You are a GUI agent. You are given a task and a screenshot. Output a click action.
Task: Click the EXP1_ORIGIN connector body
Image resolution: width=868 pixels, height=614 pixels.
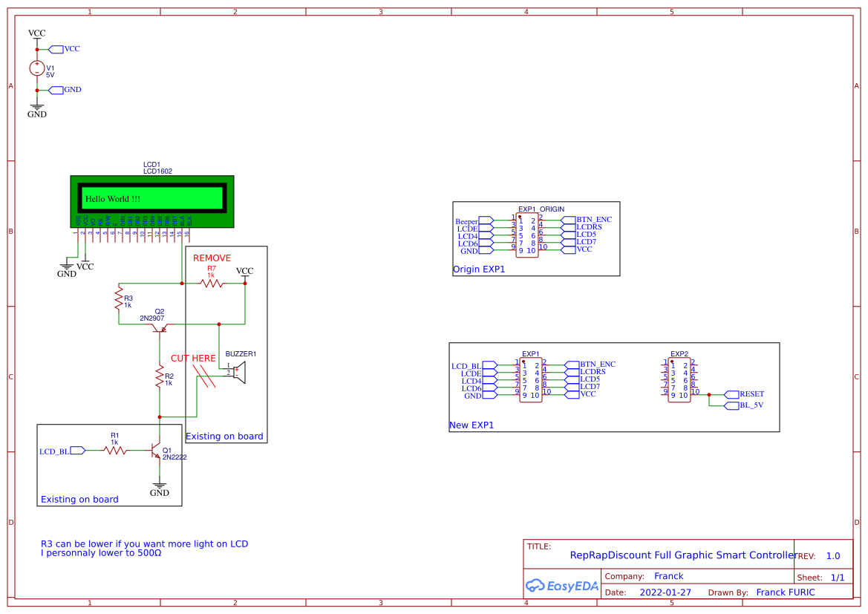527,235
